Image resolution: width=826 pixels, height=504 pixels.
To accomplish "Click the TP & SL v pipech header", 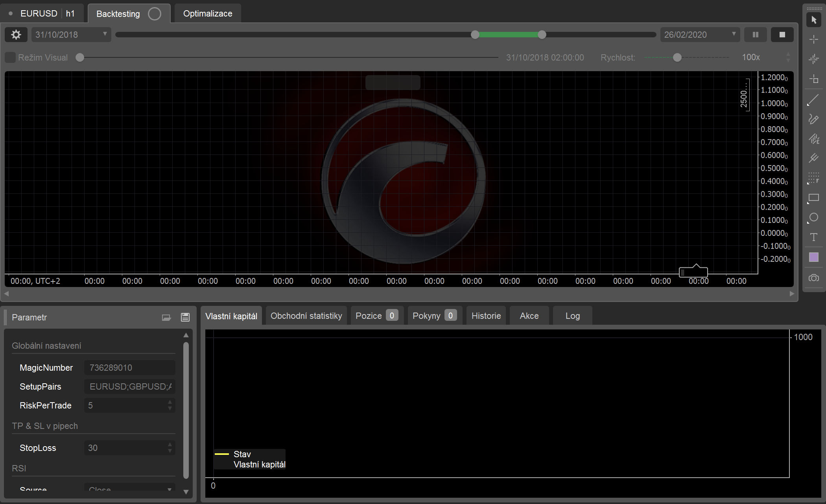I will (45, 426).
